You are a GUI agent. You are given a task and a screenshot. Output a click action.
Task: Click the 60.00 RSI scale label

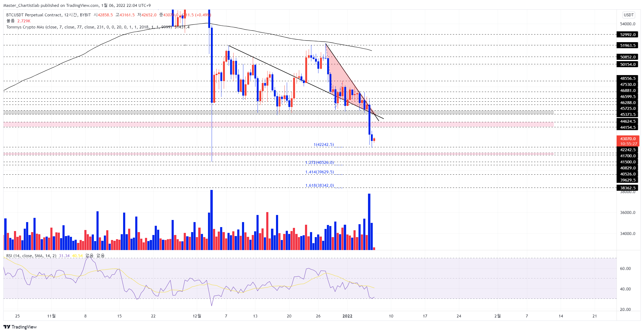pyautogui.click(x=625, y=268)
